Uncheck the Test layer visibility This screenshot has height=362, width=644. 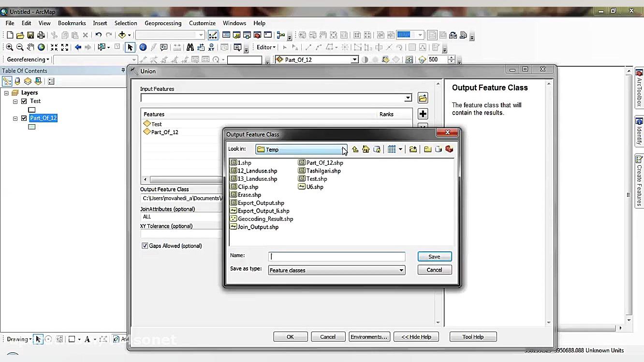tap(24, 101)
